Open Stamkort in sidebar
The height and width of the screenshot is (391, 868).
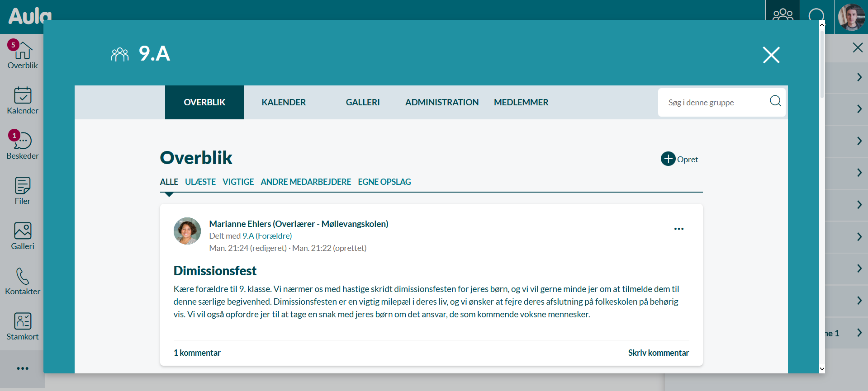click(23, 326)
